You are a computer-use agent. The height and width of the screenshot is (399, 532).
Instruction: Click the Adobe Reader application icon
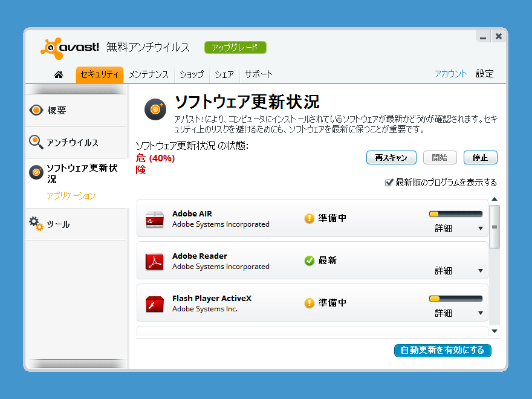click(x=155, y=262)
